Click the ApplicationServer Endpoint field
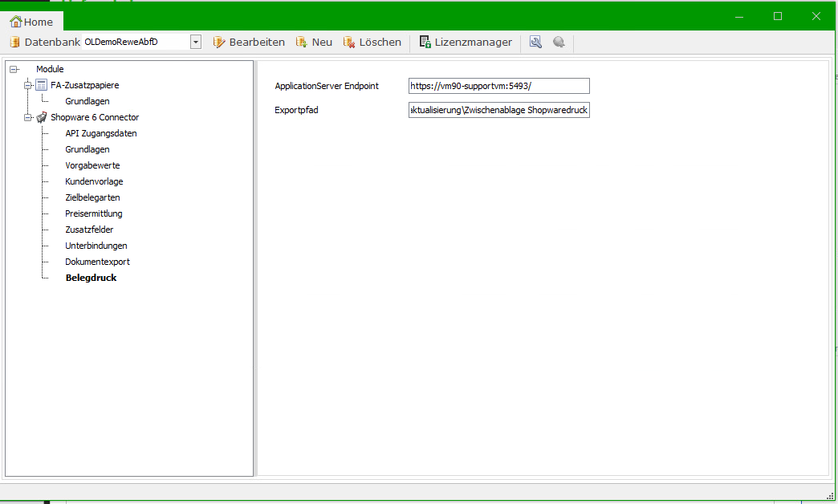 [498, 86]
